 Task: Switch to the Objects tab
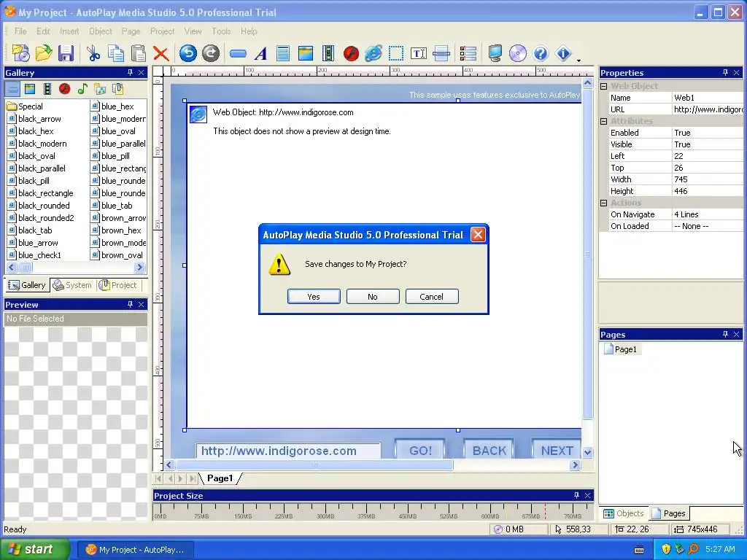624,513
